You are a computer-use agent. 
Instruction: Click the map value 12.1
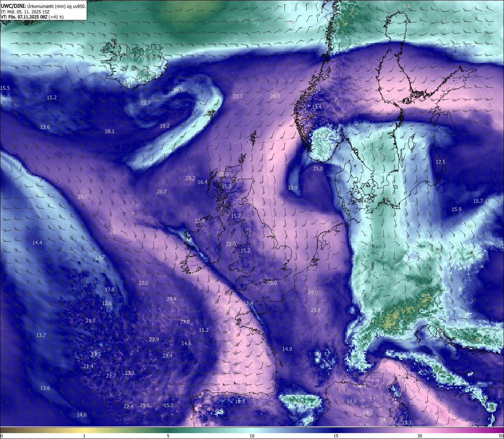407,422
